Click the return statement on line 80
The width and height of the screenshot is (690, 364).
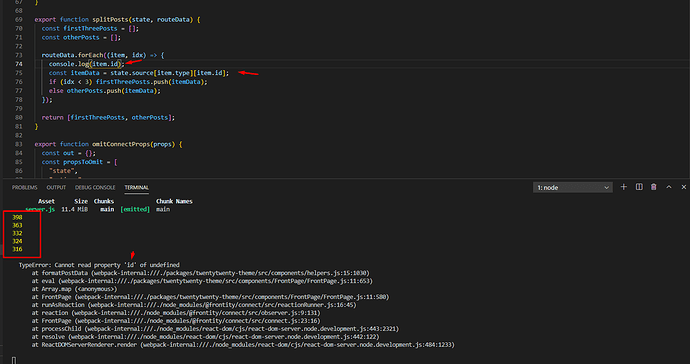[x=108, y=118]
